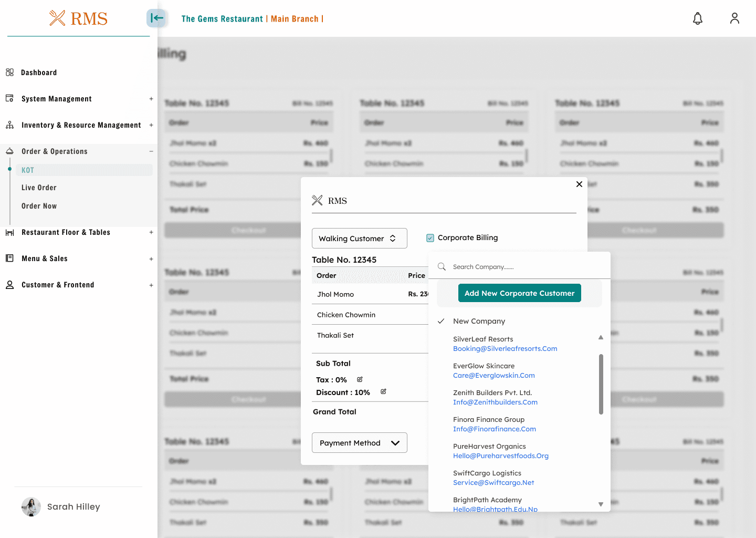Click the company list scrollbar down arrow
The image size is (756, 538).
(601, 504)
